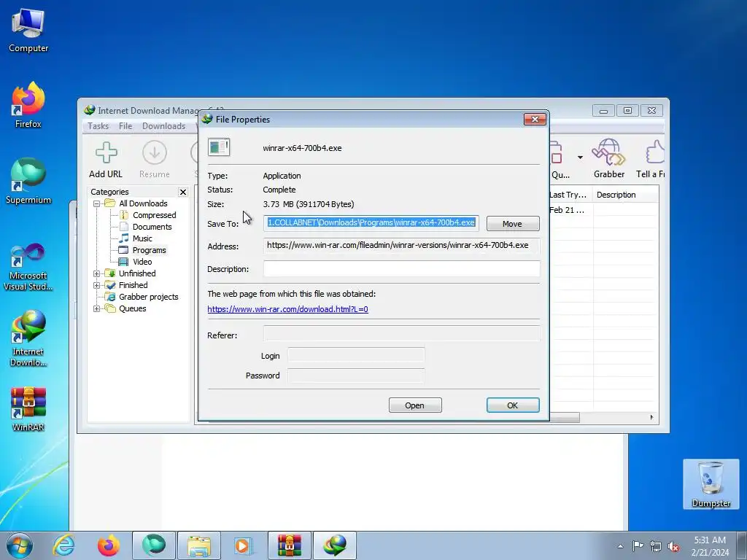Open Internet Download Manager desktop shortcut
Image resolution: width=747 pixels, height=560 pixels.
[28, 338]
